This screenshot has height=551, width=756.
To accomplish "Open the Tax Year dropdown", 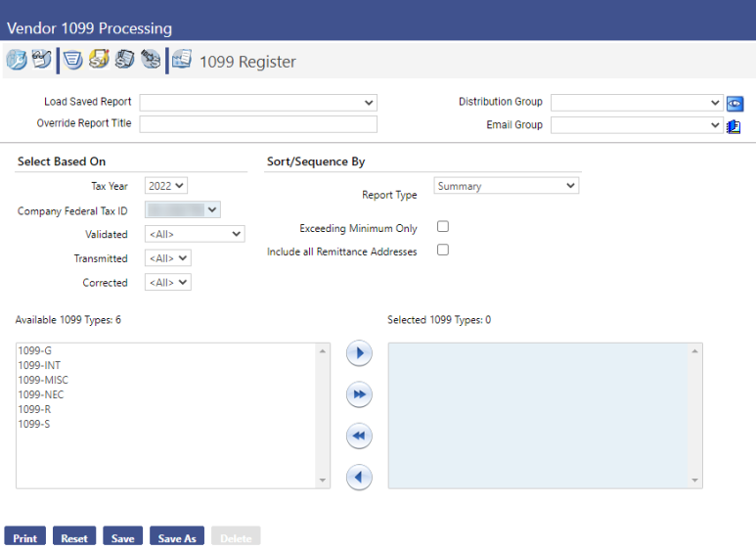I will (x=165, y=186).
